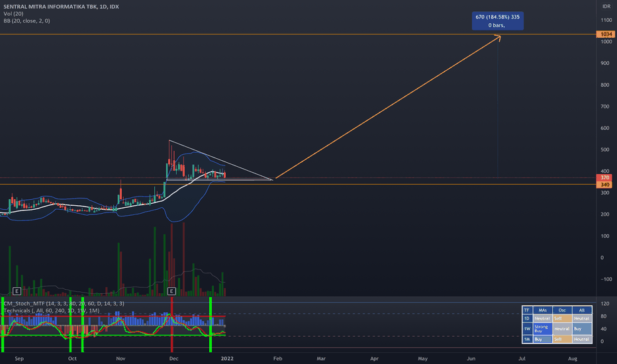Image resolution: width=617 pixels, height=364 pixels.
Task: Click the 1100 value on price axis
Action: click(606, 20)
